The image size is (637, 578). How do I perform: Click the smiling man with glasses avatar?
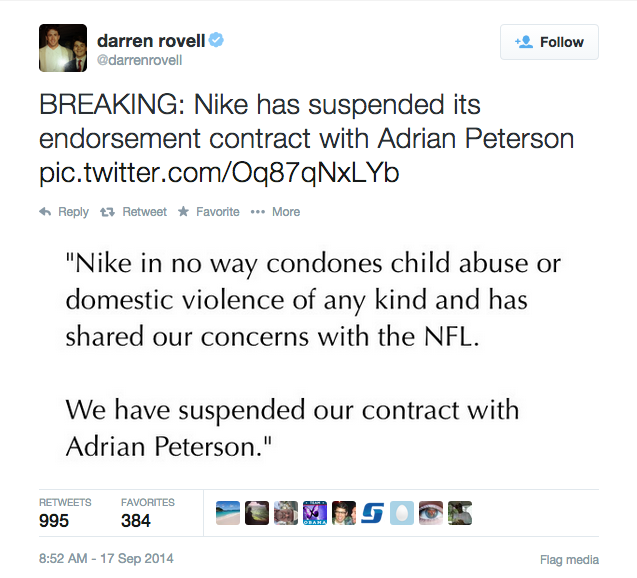344,513
